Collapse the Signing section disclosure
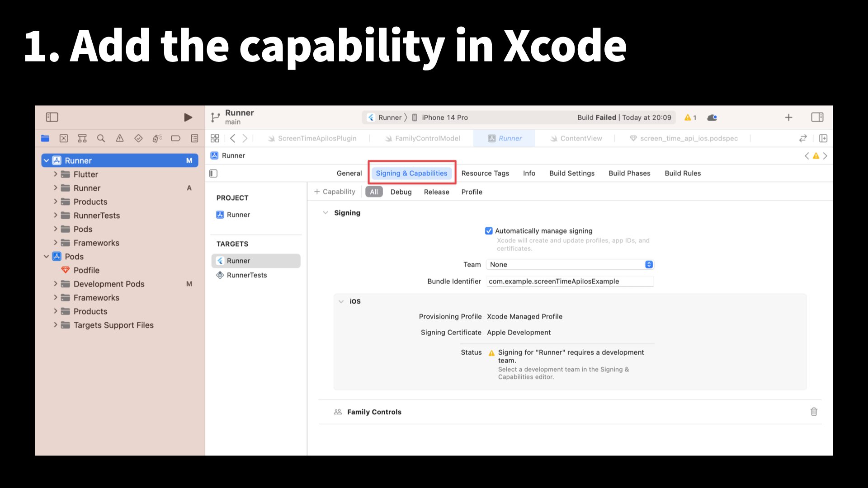868x488 pixels. (325, 213)
